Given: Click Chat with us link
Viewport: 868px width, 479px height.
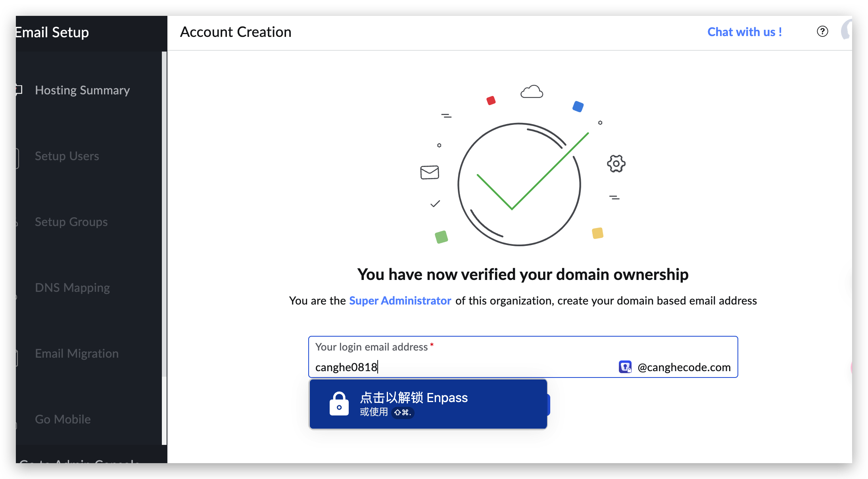Looking at the screenshot, I should tap(744, 32).
